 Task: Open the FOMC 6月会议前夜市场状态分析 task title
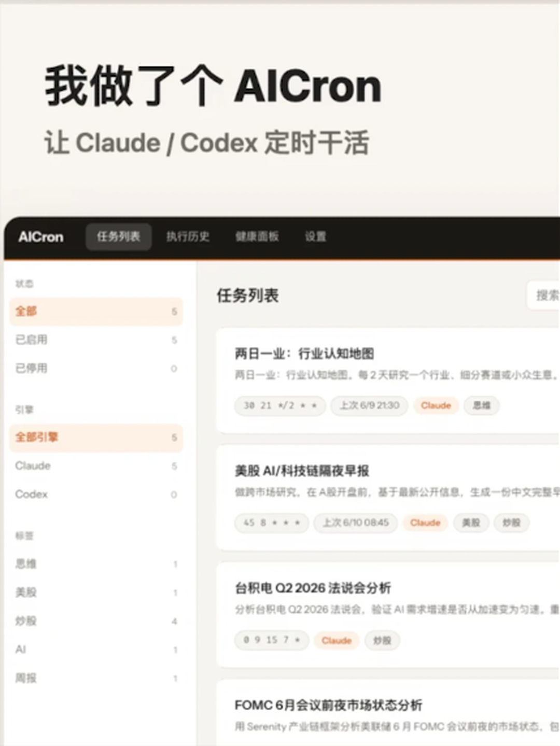[328, 706]
